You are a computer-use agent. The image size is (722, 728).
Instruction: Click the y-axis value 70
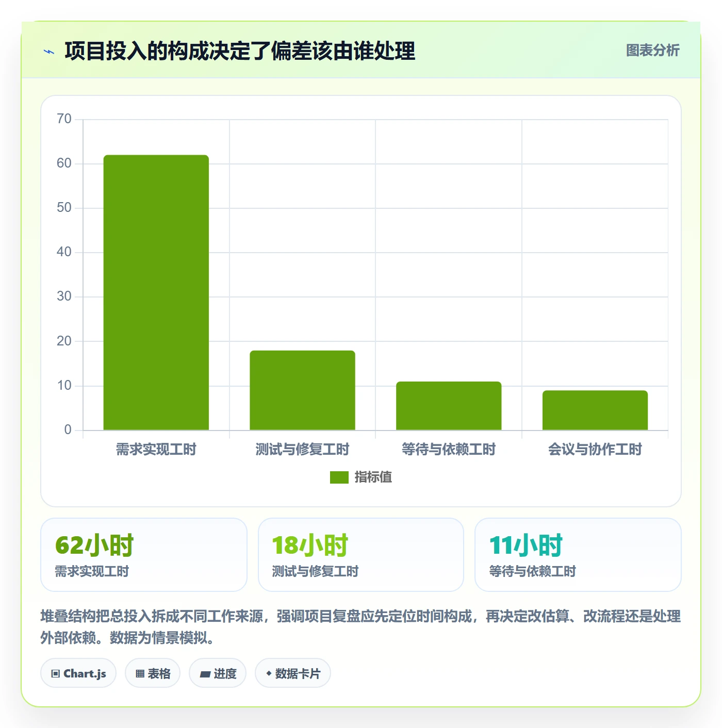click(x=64, y=119)
